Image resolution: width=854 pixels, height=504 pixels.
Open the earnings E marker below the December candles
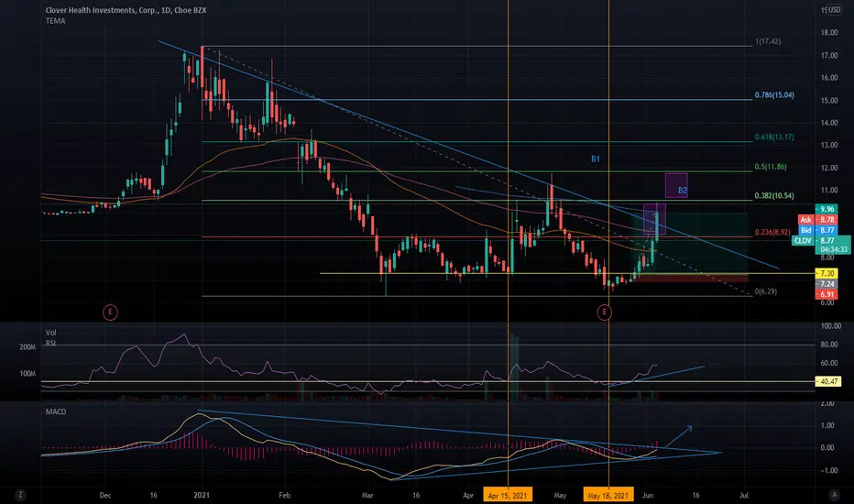111,312
